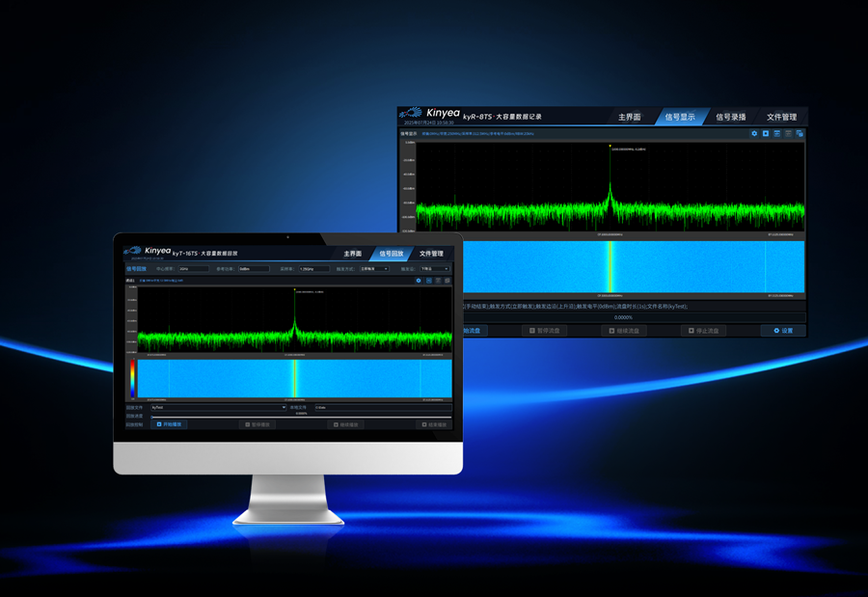
Task: Click the Kinyea logo in the kyR-8TS window
Action: [430, 114]
